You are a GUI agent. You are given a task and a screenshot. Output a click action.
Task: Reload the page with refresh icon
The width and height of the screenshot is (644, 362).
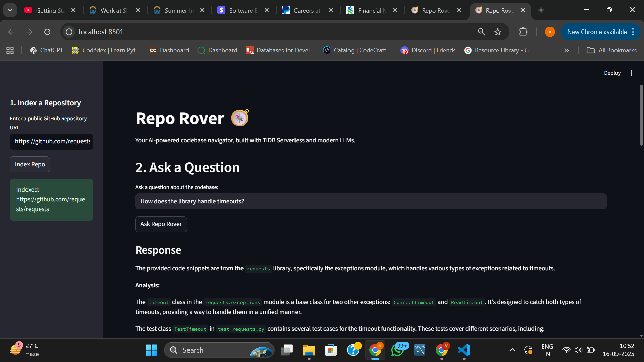point(47,32)
